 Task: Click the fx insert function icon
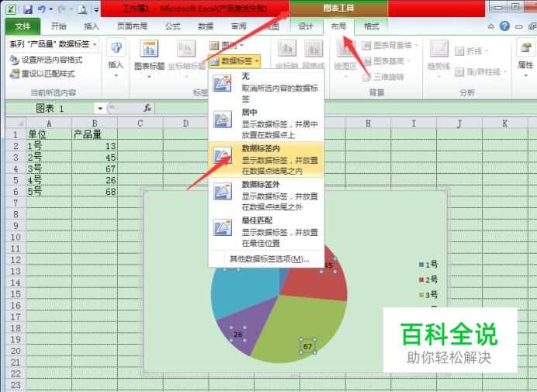(147, 108)
